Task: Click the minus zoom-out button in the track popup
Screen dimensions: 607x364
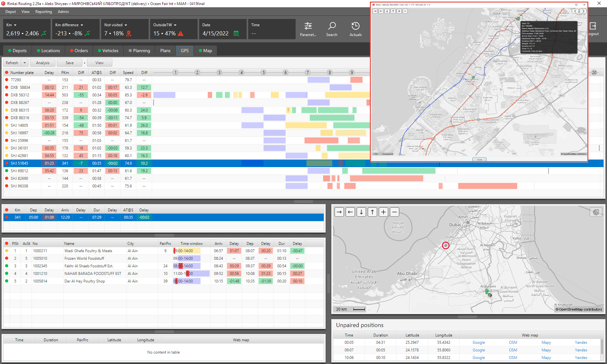Action: pyautogui.click(x=405, y=11)
